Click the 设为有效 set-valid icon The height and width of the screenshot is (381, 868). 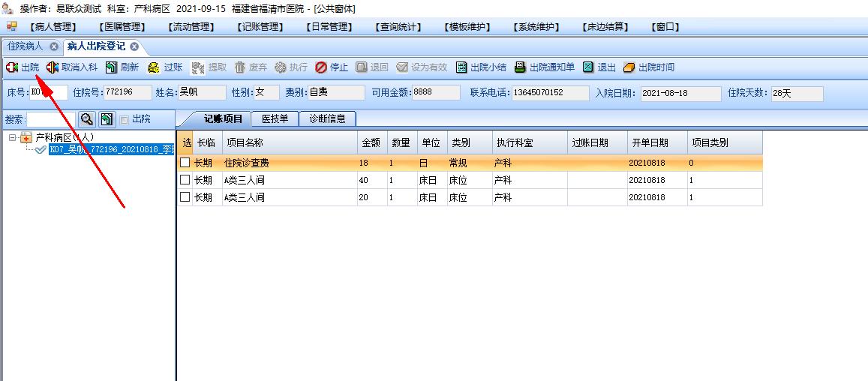coord(402,67)
